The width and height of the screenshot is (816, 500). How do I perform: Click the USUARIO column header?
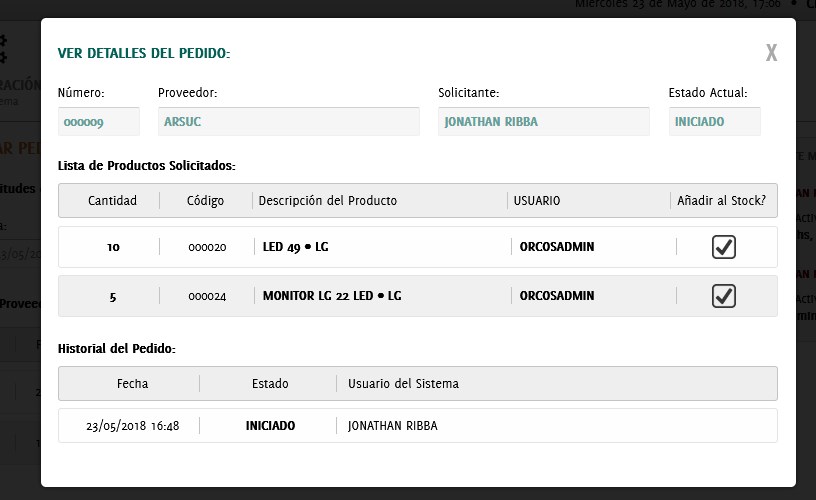pyautogui.click(x=537, y=201)
